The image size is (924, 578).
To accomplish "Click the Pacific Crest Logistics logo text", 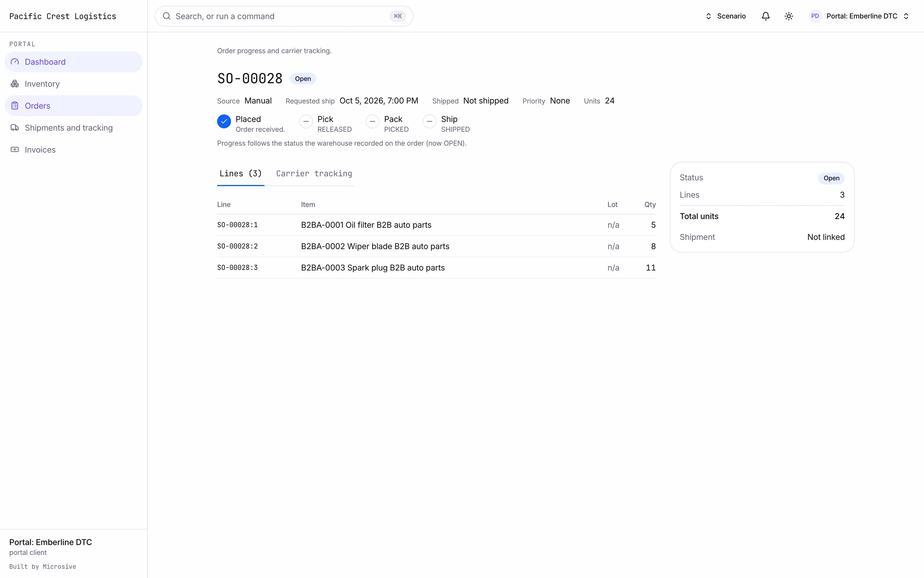I will [63, 16].
